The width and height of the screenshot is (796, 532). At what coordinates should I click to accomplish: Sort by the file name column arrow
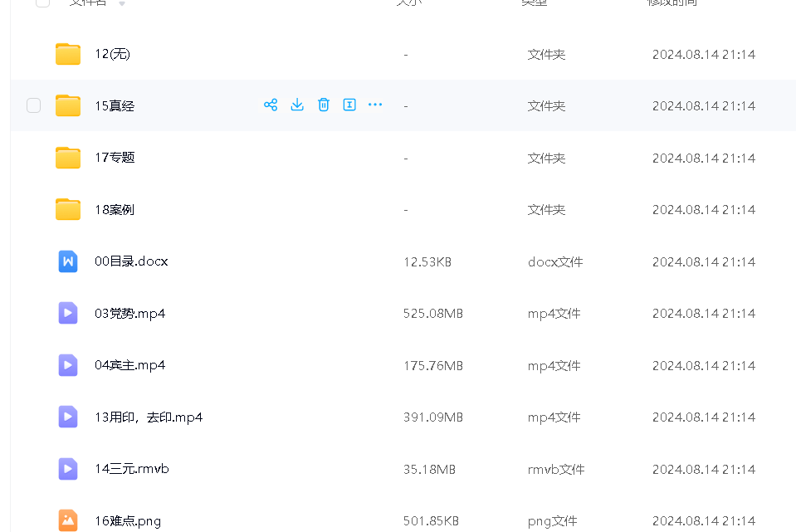(x=123, y=3)
